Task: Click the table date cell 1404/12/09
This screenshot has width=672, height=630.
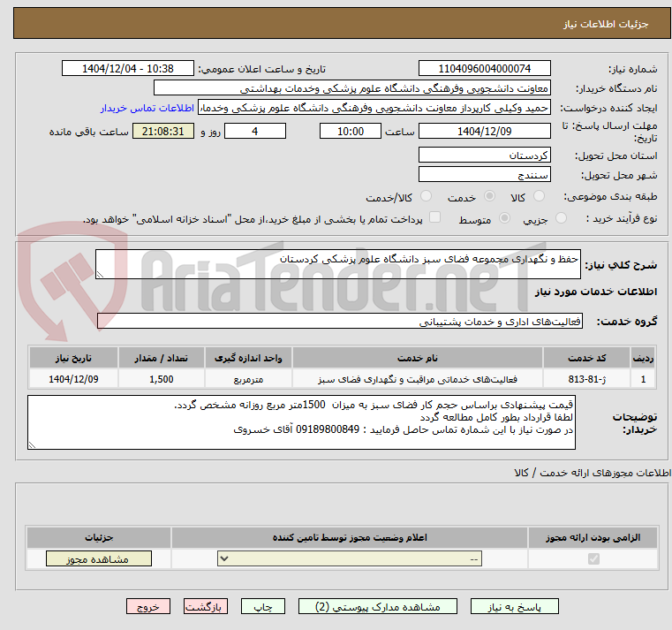Action: pyautogui.click(x=73, y=380)
